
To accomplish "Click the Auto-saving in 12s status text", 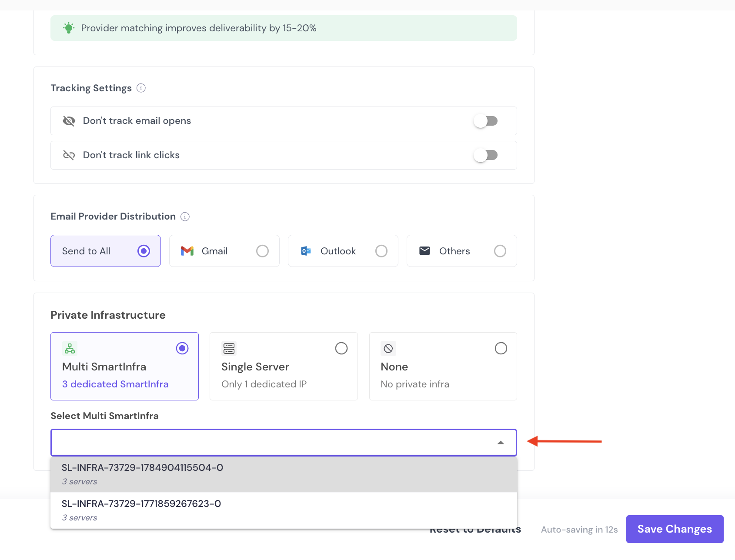I will pyautogui.click(x=579, y=530).
